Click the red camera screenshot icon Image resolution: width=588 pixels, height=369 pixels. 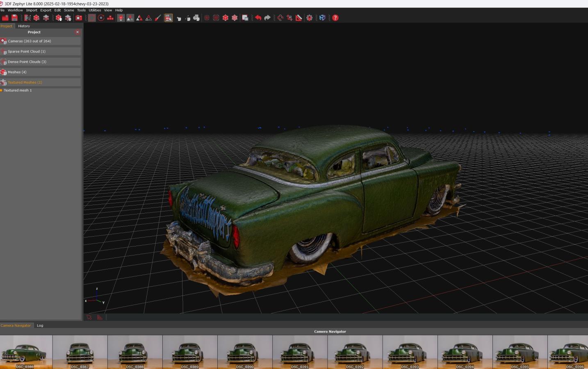click(79, 18)
